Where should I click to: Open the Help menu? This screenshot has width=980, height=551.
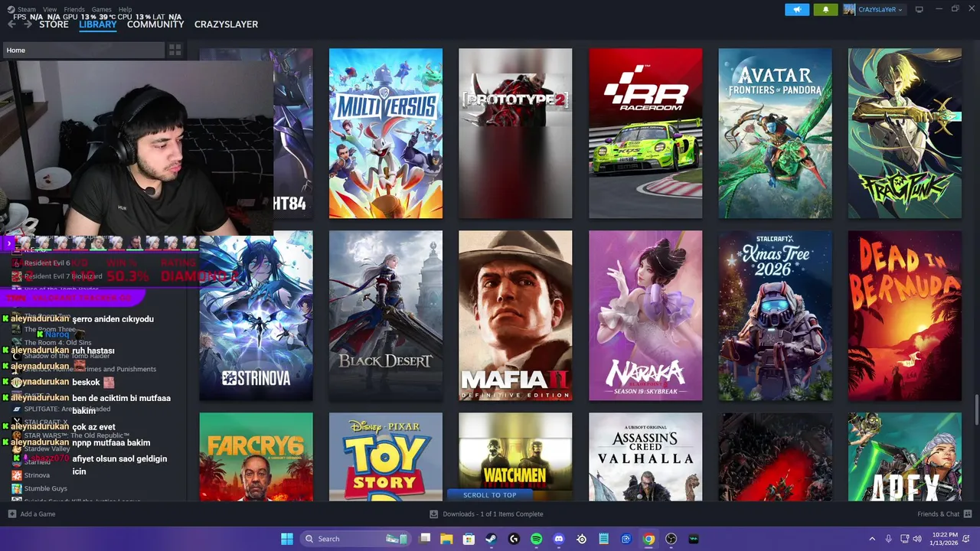point(125,10)
